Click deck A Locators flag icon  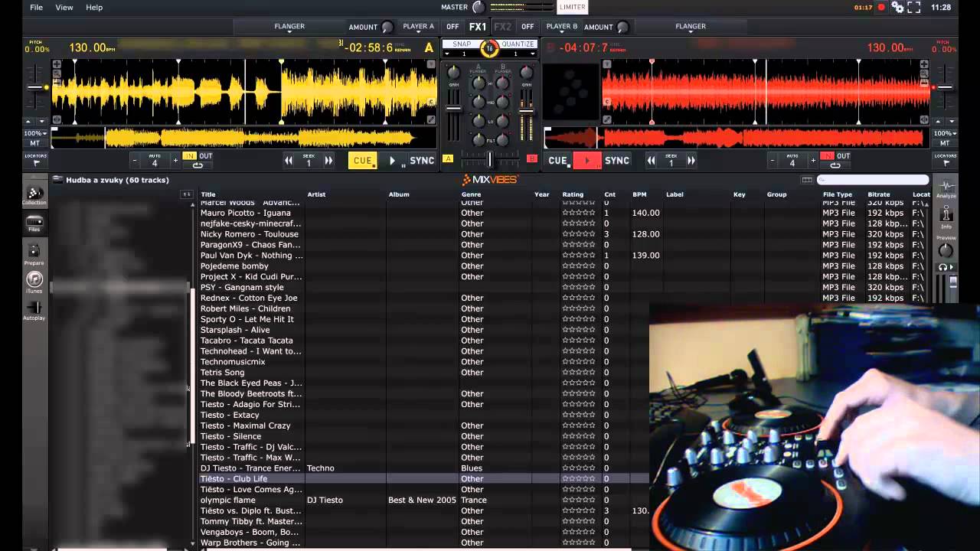tap(35, 163)
